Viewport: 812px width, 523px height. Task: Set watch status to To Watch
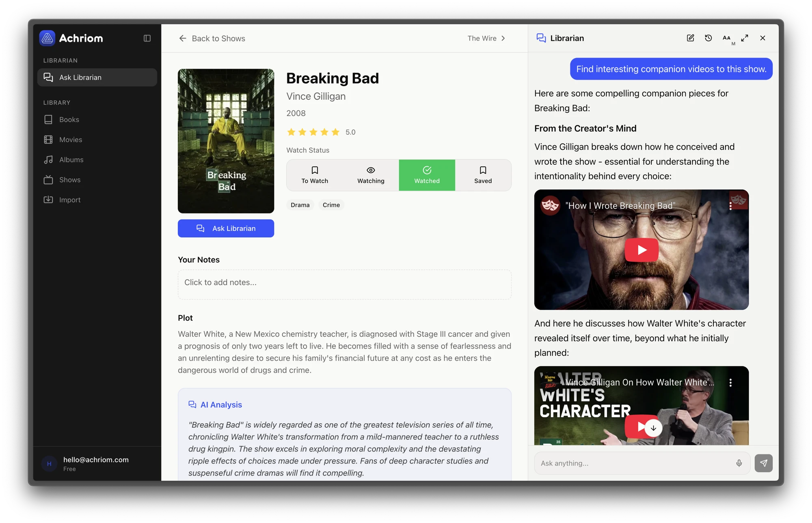(x=315, y=175)
